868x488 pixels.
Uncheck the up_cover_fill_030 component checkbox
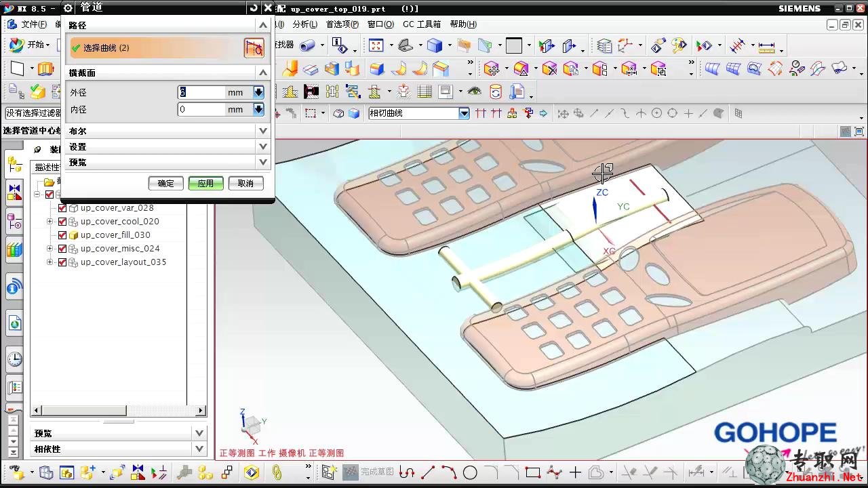point(62,235)
